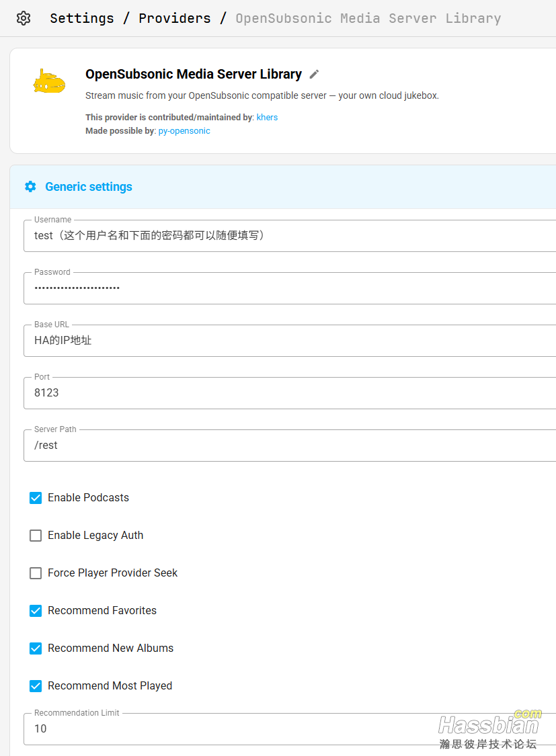Open the py-opensonic library link
556x756 pixels.
click(x=184, y=131)
